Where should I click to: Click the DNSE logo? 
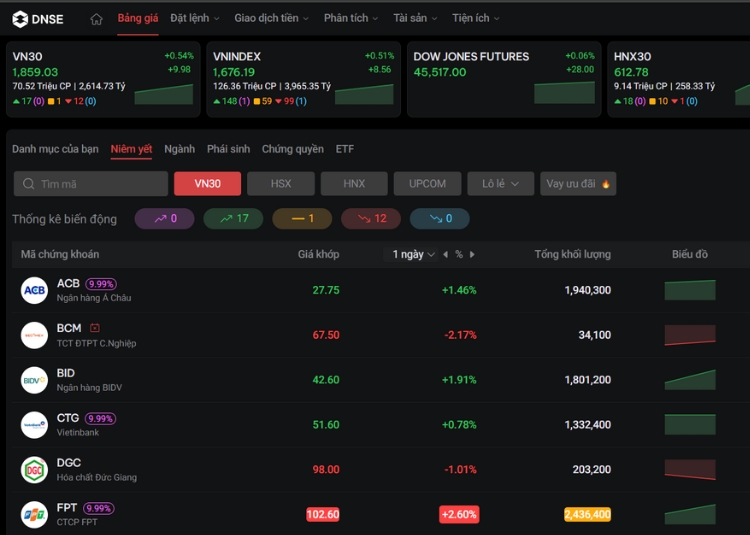click(x=37, y=19)
